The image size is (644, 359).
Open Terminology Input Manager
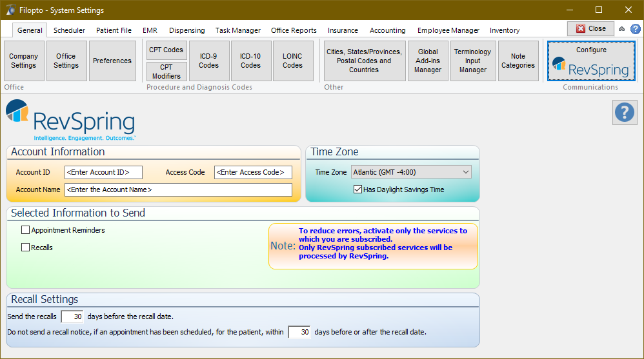(473, 61)
